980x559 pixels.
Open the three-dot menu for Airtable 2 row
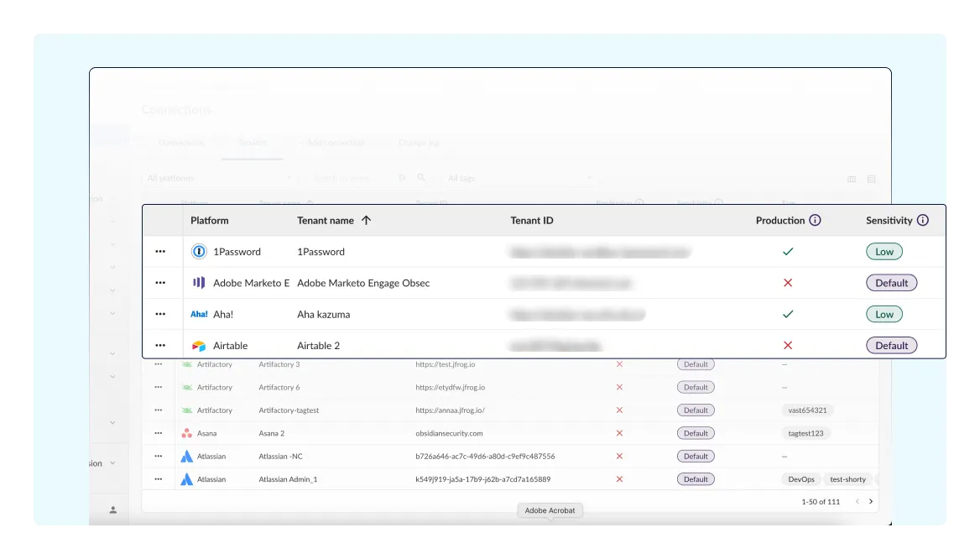point(160,345)
